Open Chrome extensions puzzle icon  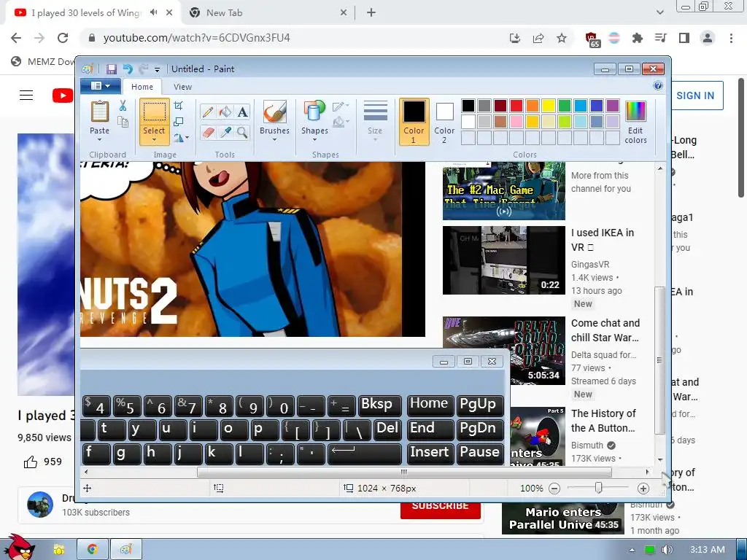tap(637, 38)
